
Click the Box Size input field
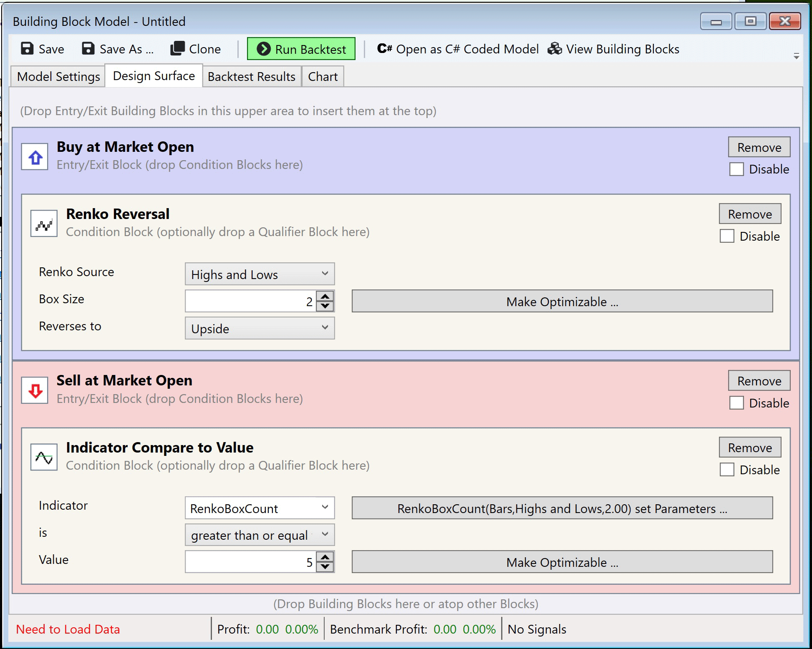[x=250, y=301]
